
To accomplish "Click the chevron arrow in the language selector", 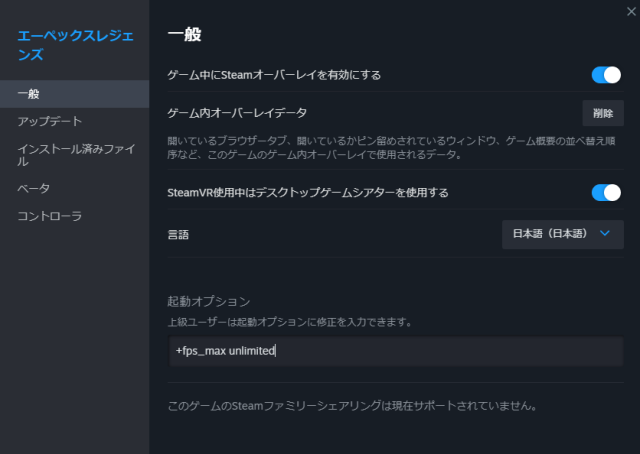I will pos(604,234).
